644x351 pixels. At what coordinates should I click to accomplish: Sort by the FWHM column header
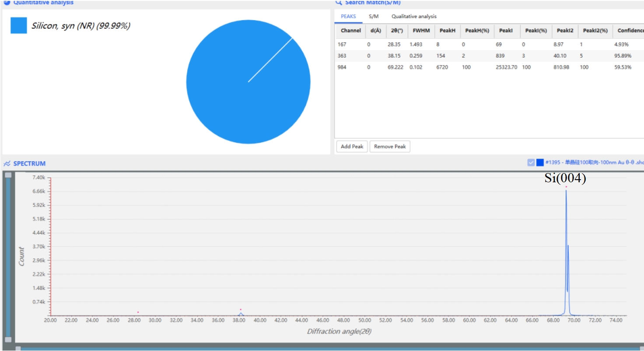[x=421, y=31]
